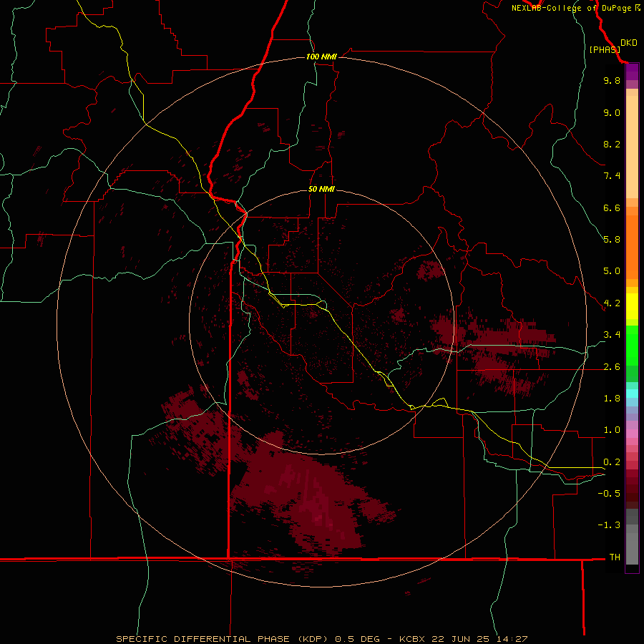The image size is (644, 644).
Task: Click the 9.0 scale value
Action: tap(612, 112)
